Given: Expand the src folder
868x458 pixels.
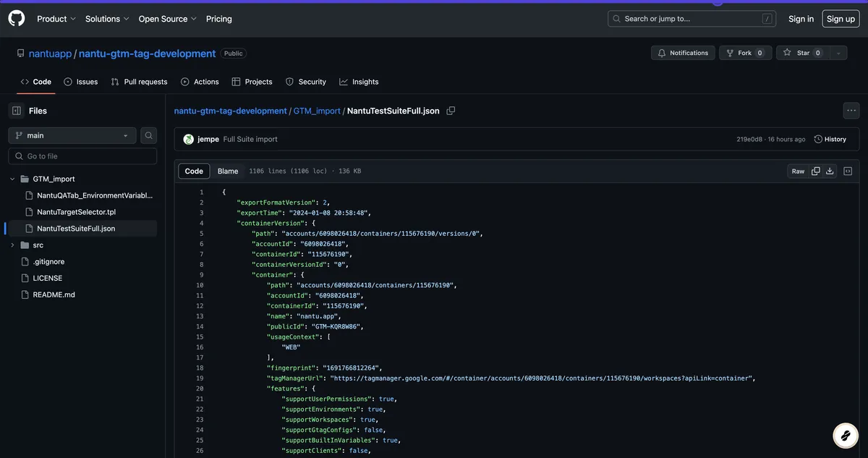Looking at the screenshot, I should [x=12, y=245].
